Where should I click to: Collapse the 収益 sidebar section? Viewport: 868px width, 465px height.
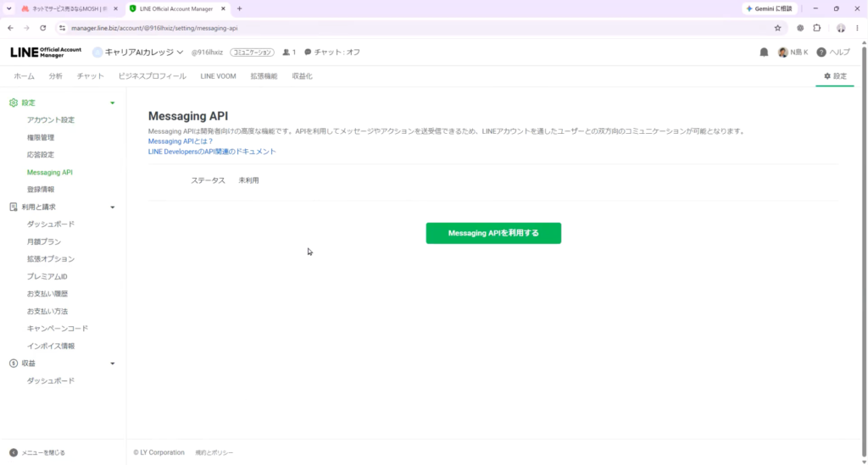tap(113, 364)
